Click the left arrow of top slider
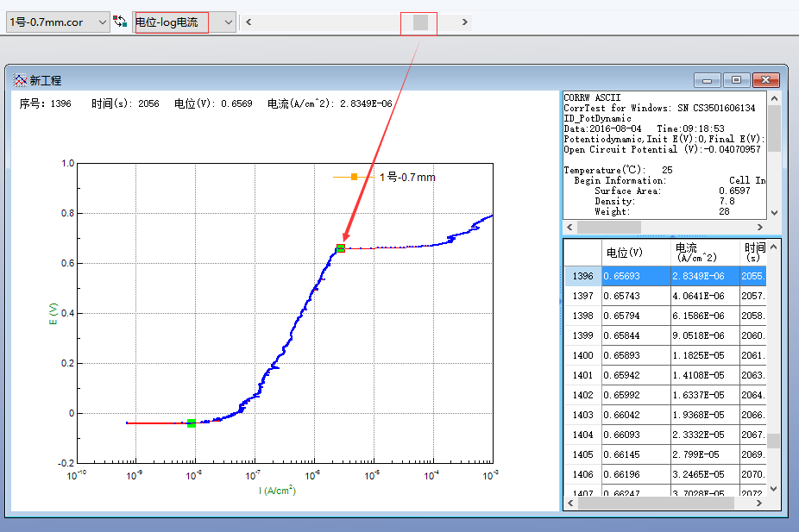This screenshot has height=532, width=799. [249, 22]
